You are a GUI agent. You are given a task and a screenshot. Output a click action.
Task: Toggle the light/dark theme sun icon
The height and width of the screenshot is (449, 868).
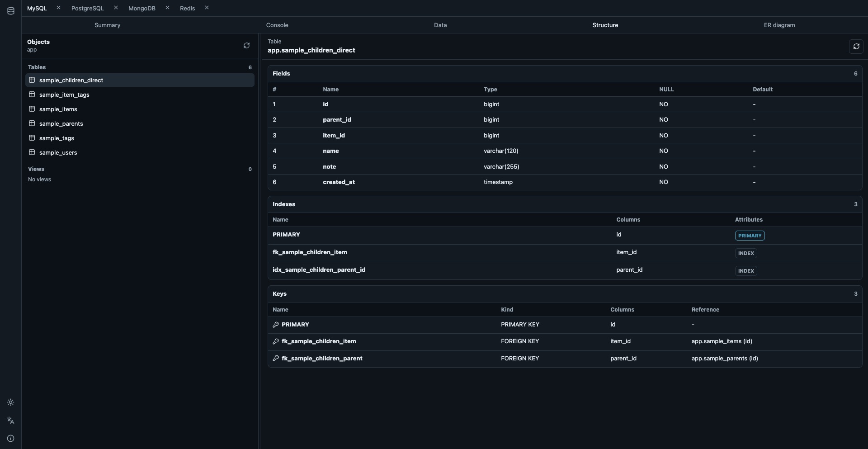click(11, 402)
